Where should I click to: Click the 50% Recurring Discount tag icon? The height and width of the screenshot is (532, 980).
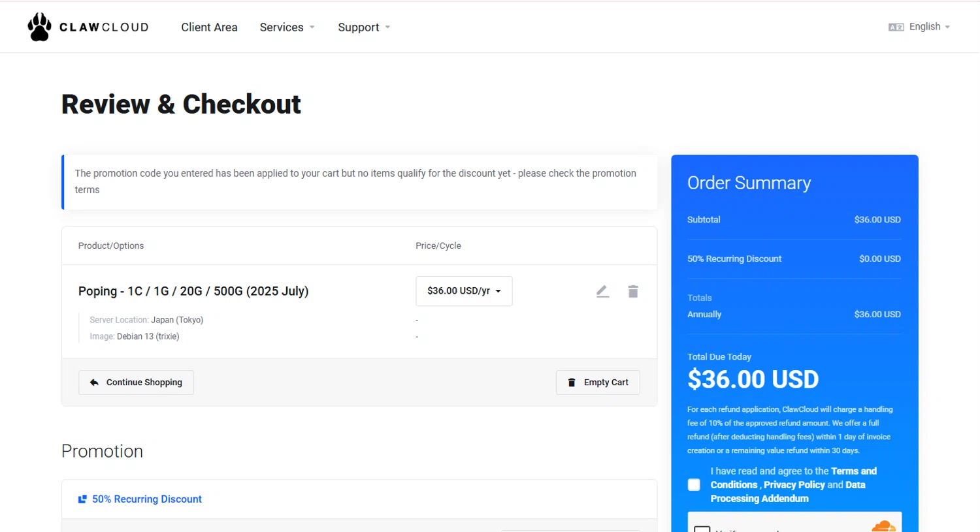[x=82, y=499]
